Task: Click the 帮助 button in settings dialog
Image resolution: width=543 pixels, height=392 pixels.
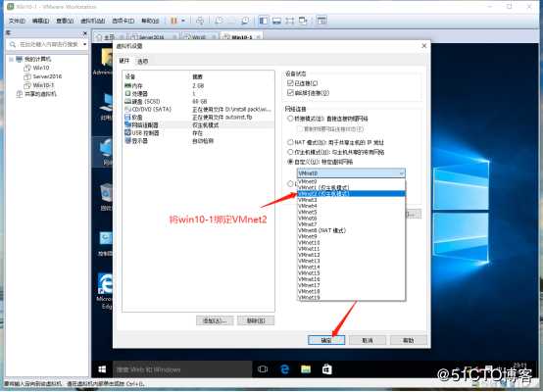Action: coord(409,340)
